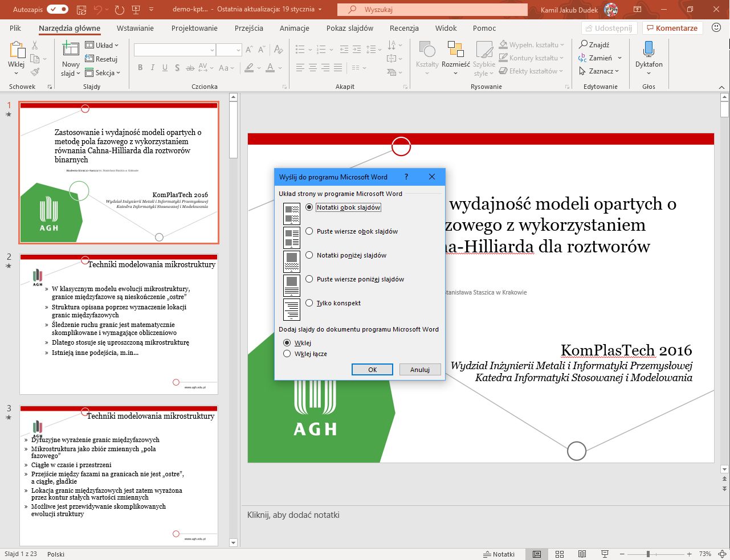Open the Układ layout dropdown
This screenshot has height=560, width=730.
103,45
